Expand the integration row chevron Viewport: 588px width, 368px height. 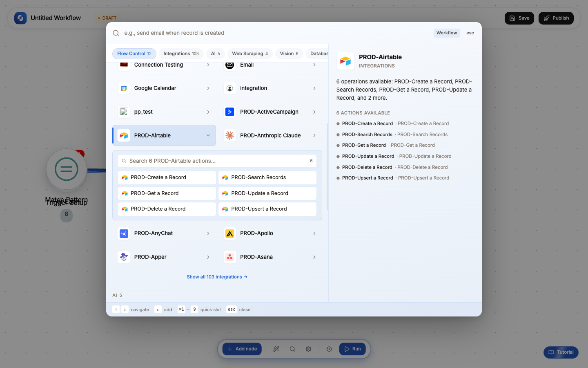click(314, 88)
